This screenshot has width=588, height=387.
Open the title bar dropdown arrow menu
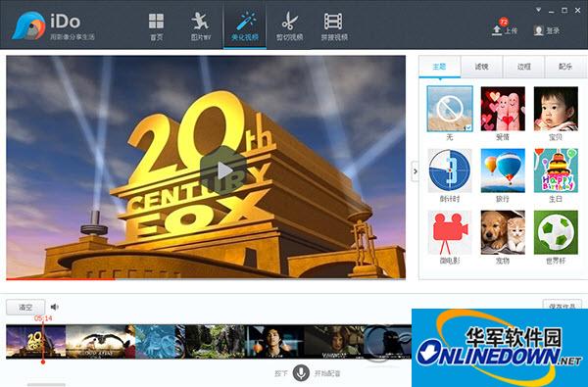coord(538,10)
